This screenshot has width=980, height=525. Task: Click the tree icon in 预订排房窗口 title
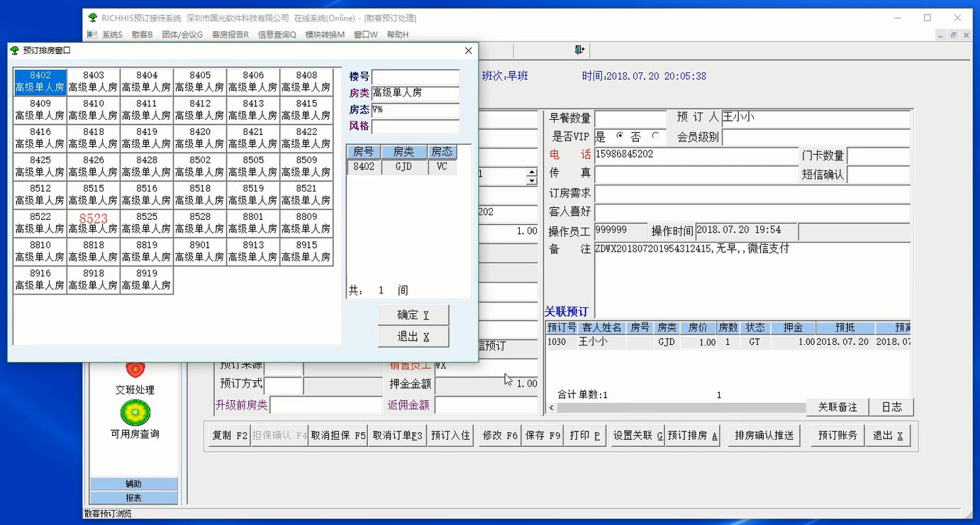[14, 50]
